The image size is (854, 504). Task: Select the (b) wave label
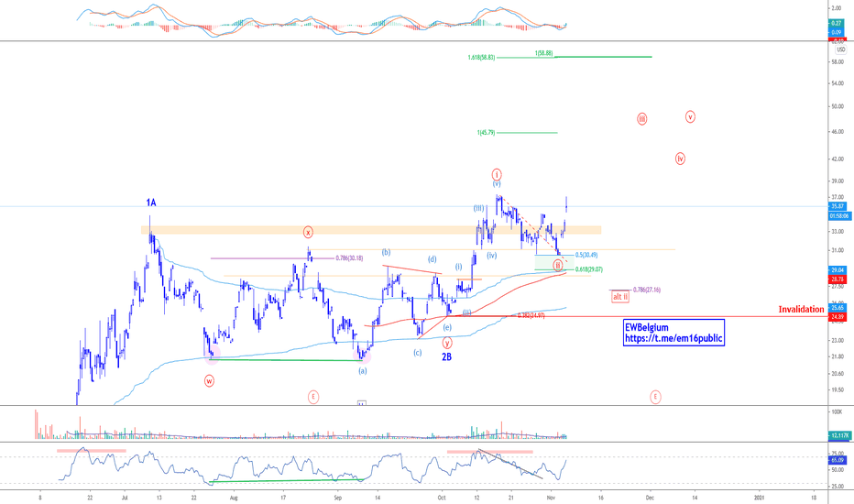click(x=386, y=252)
